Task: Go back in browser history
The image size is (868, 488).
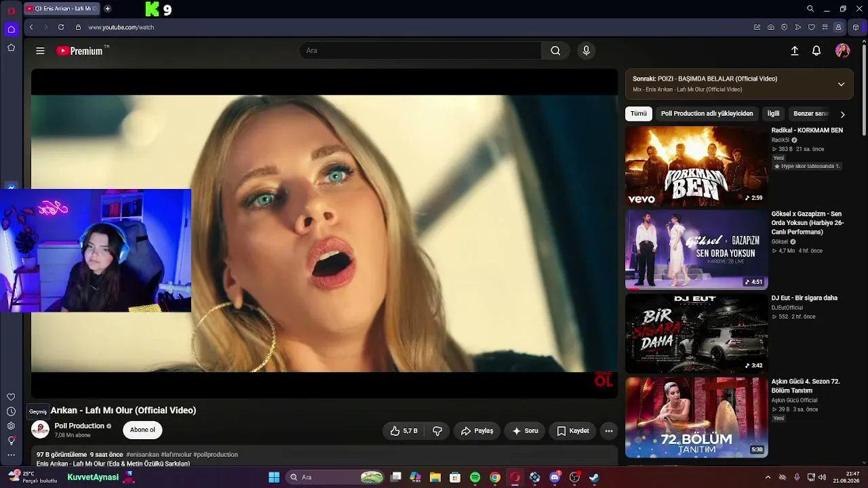Action: (31, 27)
